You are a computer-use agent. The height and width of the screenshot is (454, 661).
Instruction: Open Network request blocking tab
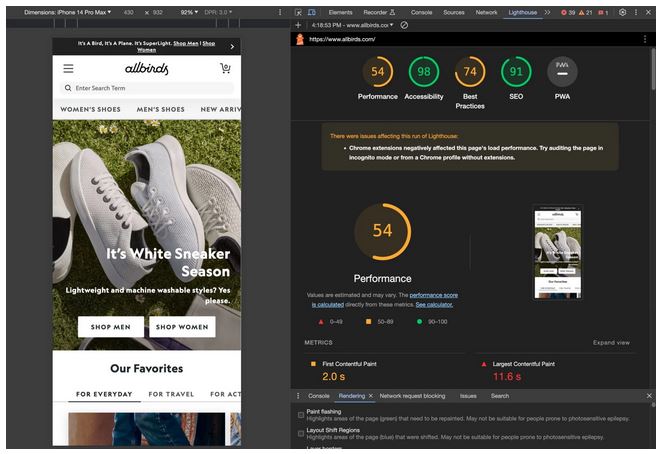pyautogui.click(x=412, y=396)
